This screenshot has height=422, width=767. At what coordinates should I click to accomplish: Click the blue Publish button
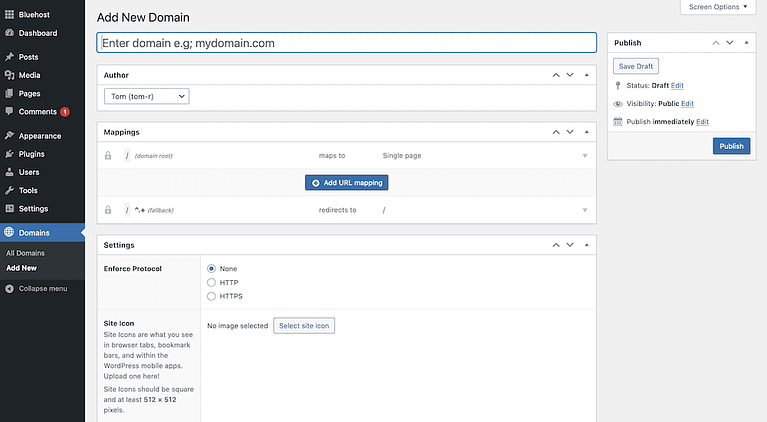click(x=731, y=146)
